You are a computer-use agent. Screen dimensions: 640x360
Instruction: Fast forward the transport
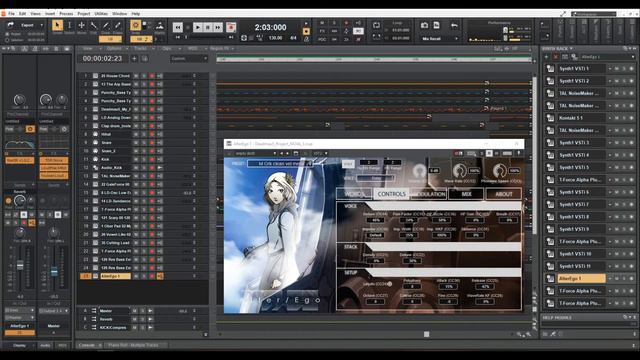point(218,27)
